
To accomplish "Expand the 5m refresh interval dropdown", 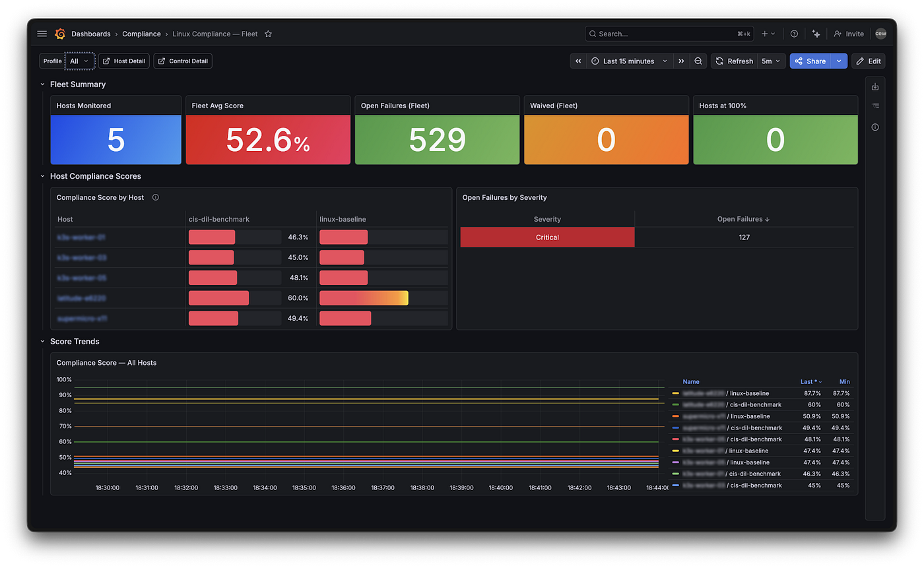I will pos(771,61).
